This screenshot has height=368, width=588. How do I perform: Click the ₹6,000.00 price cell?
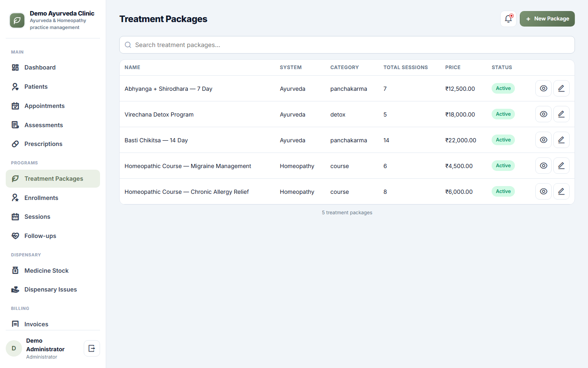tap(459, 192)
